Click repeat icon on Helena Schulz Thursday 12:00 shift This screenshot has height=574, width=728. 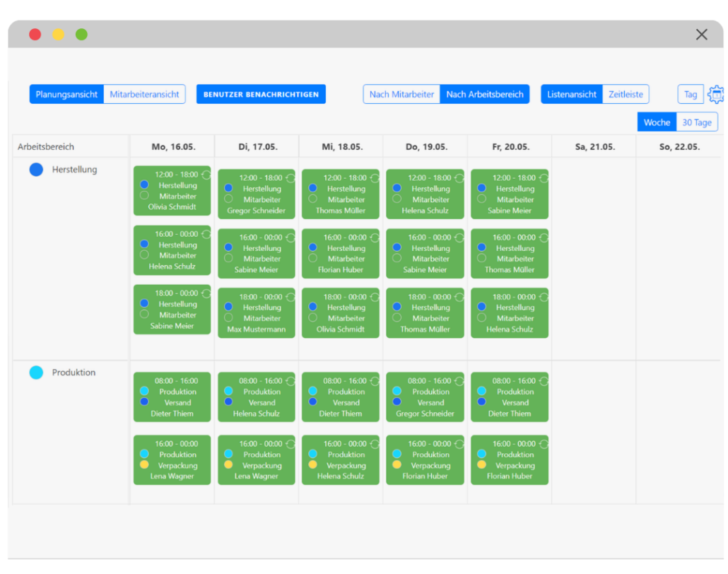[459, 178]
